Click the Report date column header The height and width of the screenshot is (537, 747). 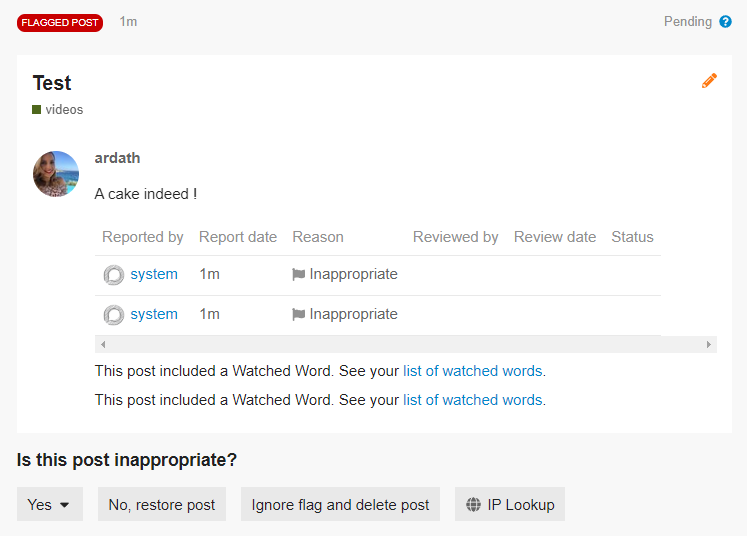point(238,237)
